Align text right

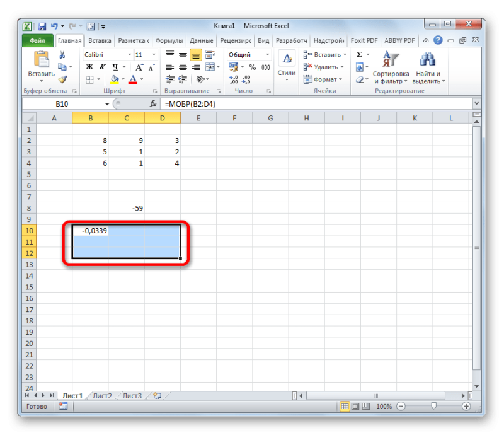tap(196, 67)
